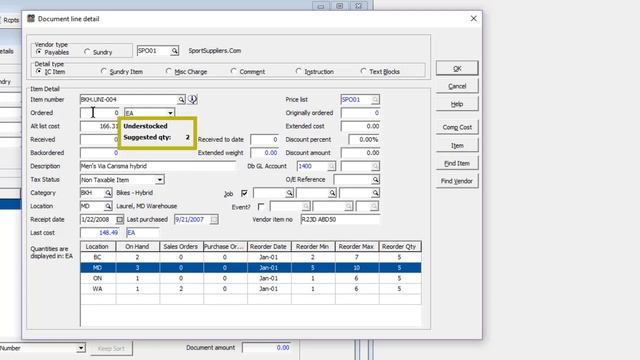Viewport: 640px width, 360px height.
Task: Click the Item button
Action: 457,145
